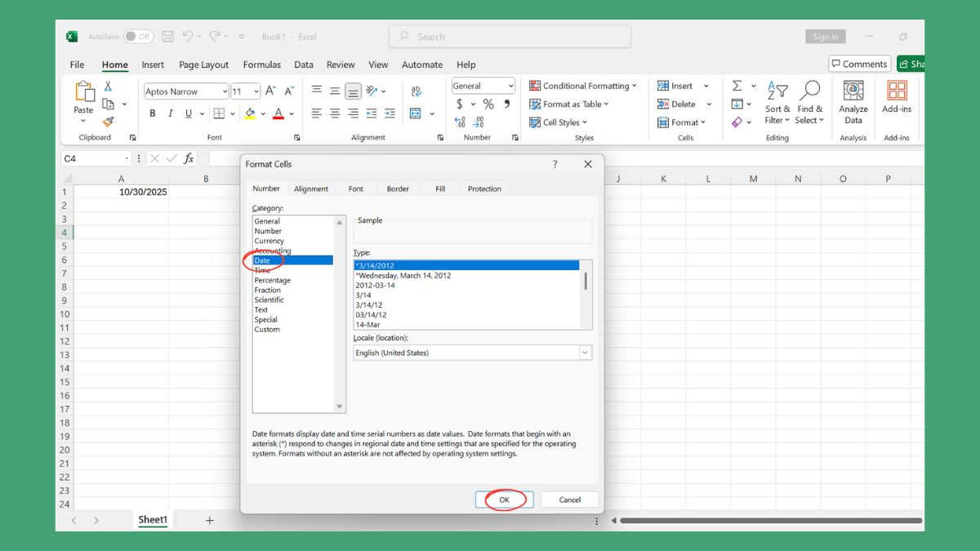The height and width of the screenshot is (551, 980).
Task: Click the Save icon in title bar
Action: (x=167, y=37)
